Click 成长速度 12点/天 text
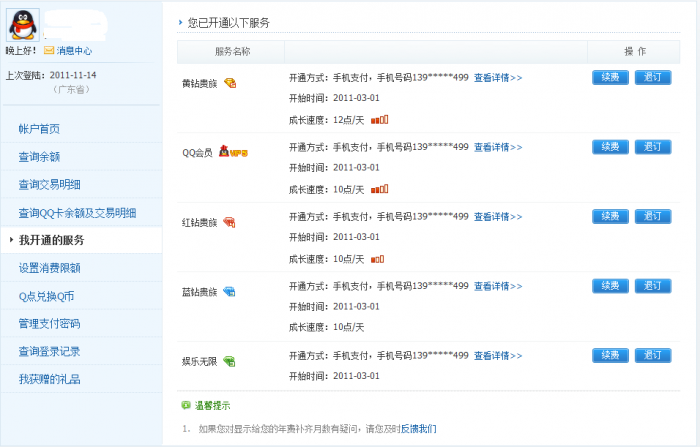Image resolution: width=700 pixels, height=447 pixels. click(x=326, y=120)
